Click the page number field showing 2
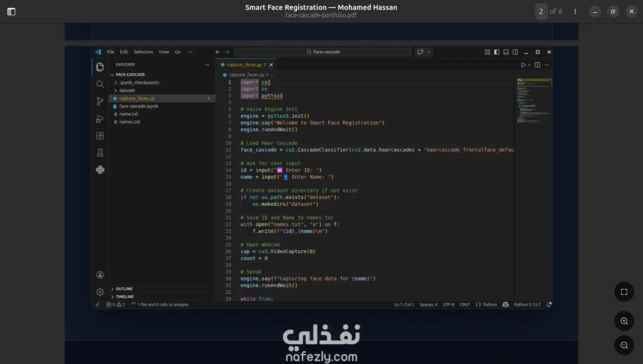 541,11
